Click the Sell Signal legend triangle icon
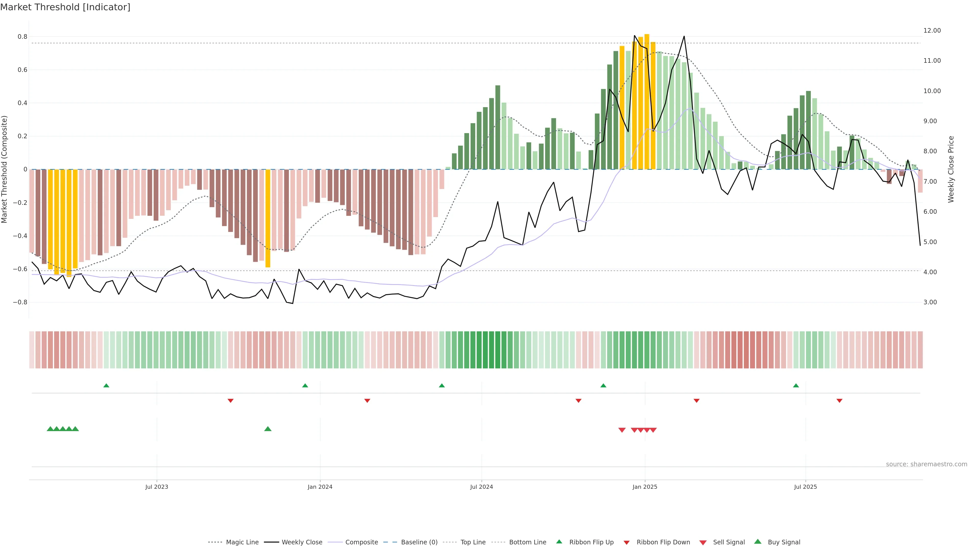980x551 pixels. 703,543
